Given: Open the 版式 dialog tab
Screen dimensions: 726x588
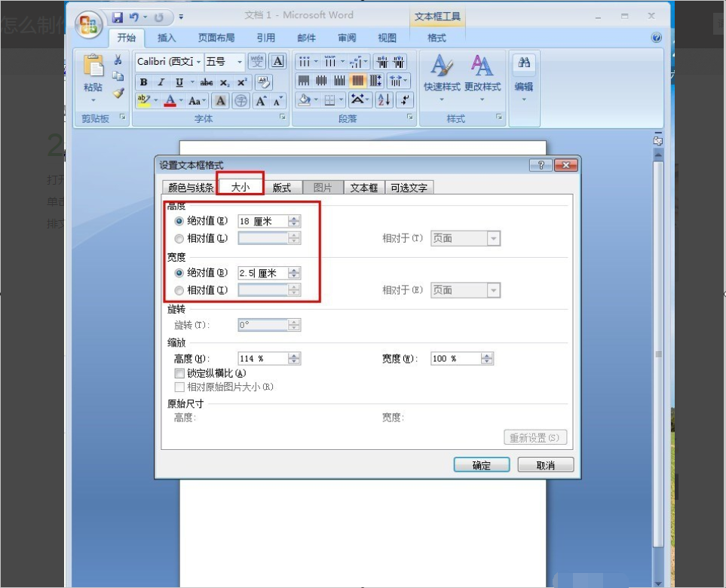Looking at the screenshot, I should pos(281,188).
